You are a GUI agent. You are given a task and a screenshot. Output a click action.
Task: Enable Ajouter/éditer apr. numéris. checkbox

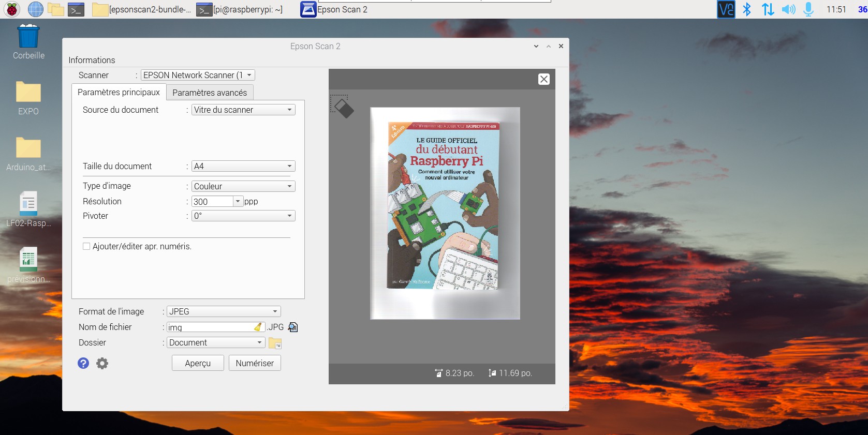click(86, 246)
